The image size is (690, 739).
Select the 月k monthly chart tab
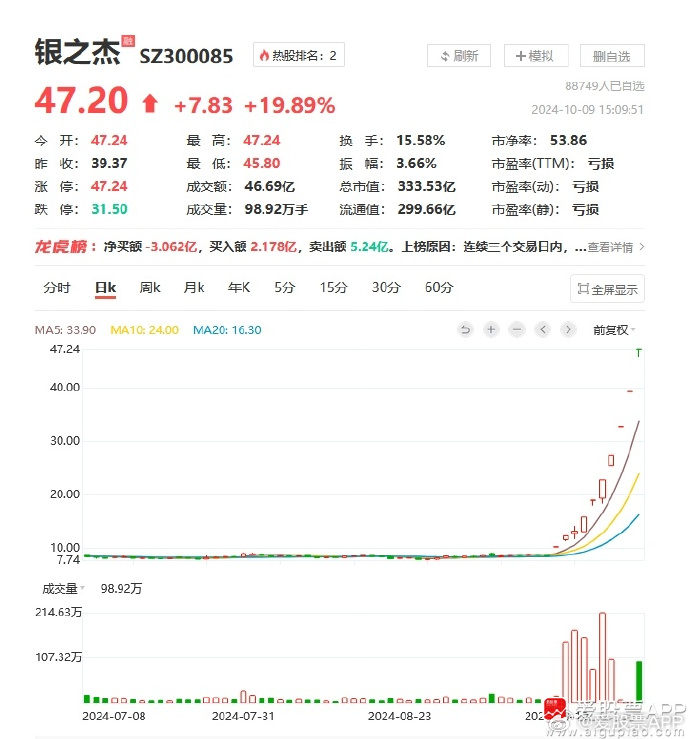click(x=194, y=288)
